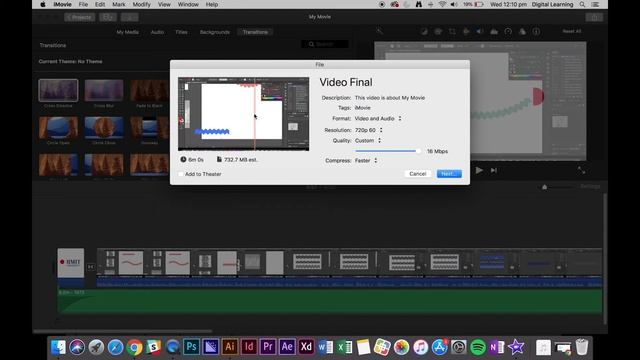Click the Description field text
This screenshot has height=360, width=640.
click(390, 98)
